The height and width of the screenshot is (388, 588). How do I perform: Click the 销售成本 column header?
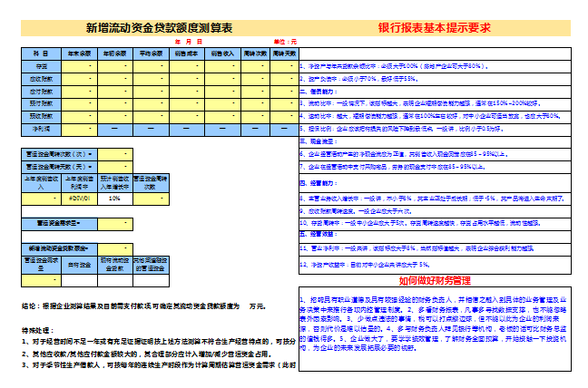[x=186, y=53]
